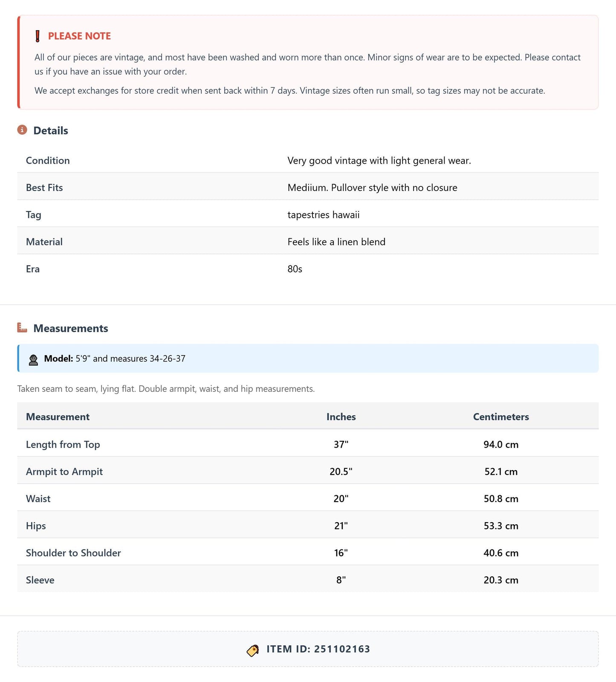Click the Sleeve 20.3 cm value
The height and width of the screenshot is (682, 616).
[x=501, y=580]
